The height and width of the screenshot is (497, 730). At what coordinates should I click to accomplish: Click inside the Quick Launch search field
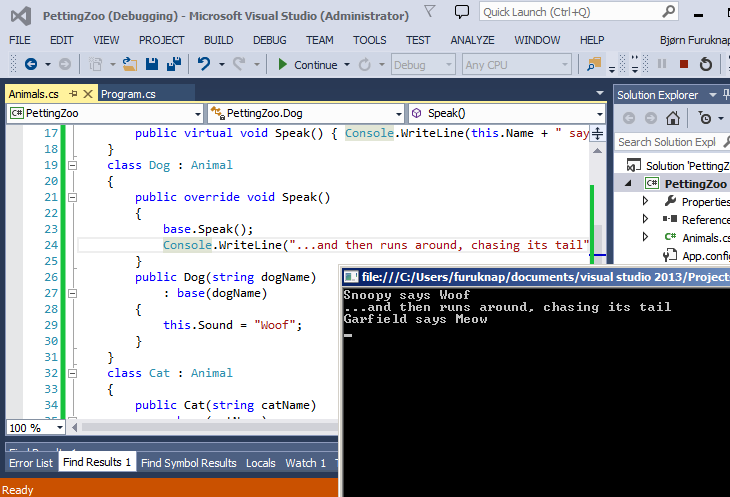[570, 12]
